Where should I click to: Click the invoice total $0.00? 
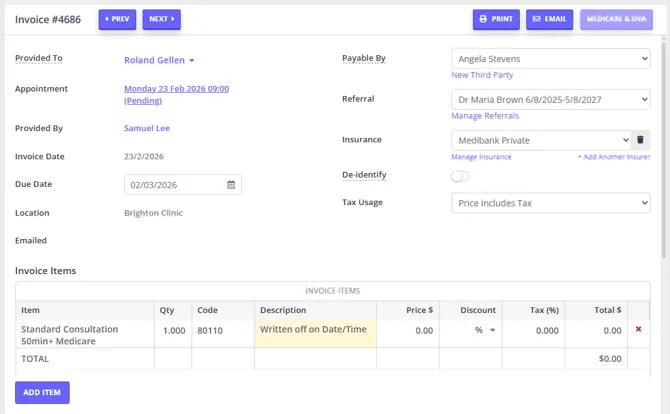tap(610, 358)
